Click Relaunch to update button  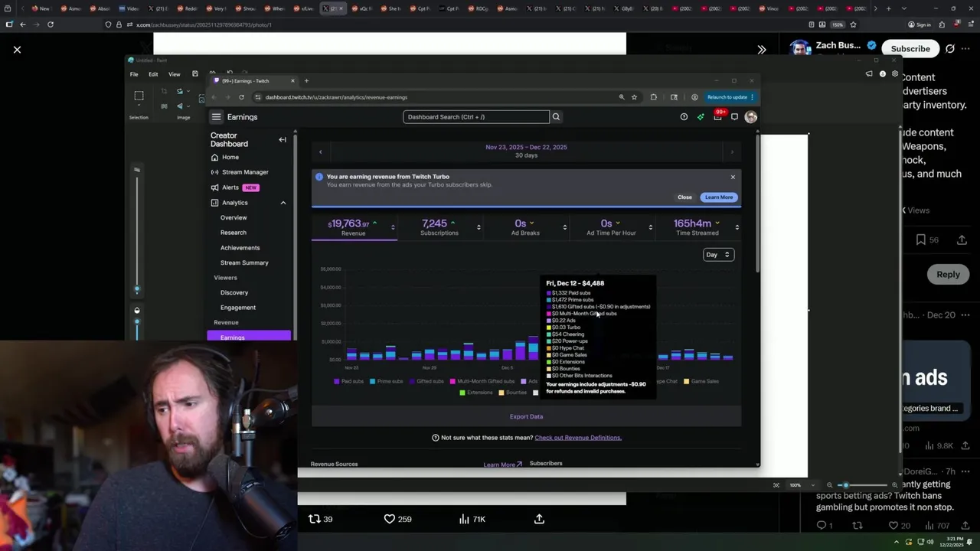730,97
